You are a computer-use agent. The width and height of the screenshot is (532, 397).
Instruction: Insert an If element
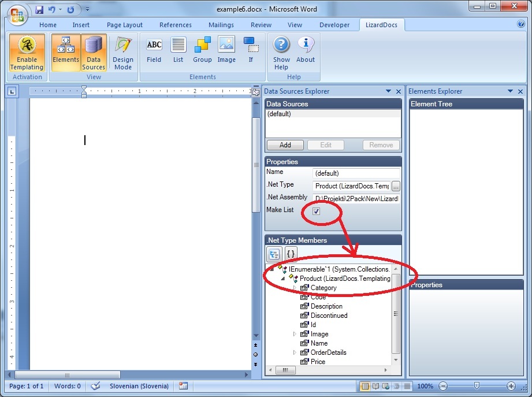(251, 51)
